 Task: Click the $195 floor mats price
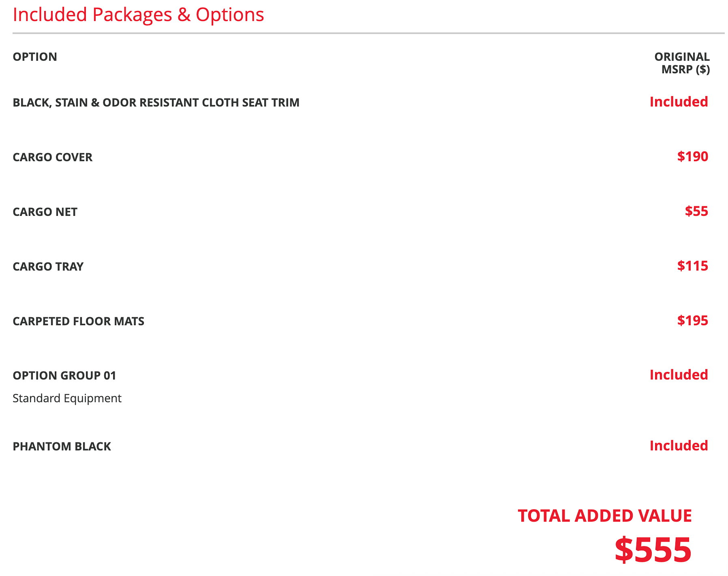(x=692, y=320)
